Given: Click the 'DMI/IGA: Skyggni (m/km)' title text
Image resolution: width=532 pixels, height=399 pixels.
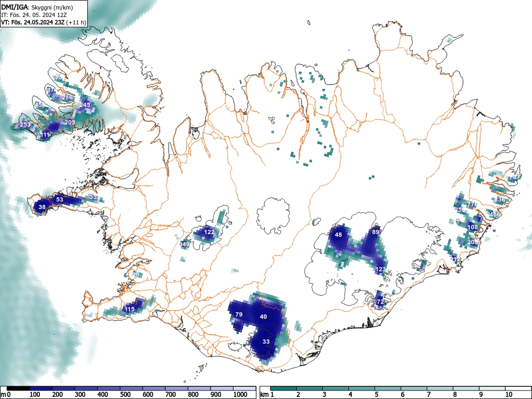Looking at the screenshot, I should click(37, 7).
